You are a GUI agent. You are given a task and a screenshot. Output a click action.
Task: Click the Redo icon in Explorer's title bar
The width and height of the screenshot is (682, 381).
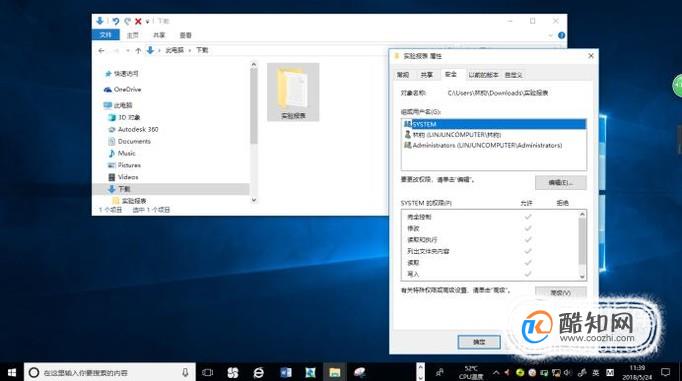(127, 21)
